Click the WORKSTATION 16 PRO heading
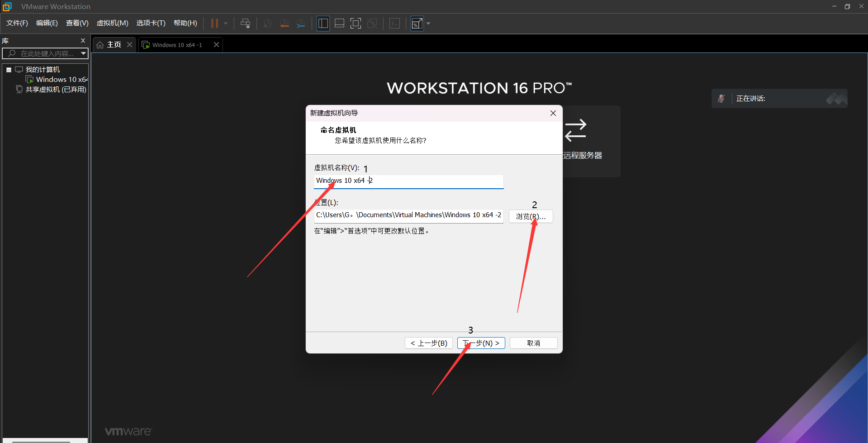868x443 pixels. [x=479, y=88]
